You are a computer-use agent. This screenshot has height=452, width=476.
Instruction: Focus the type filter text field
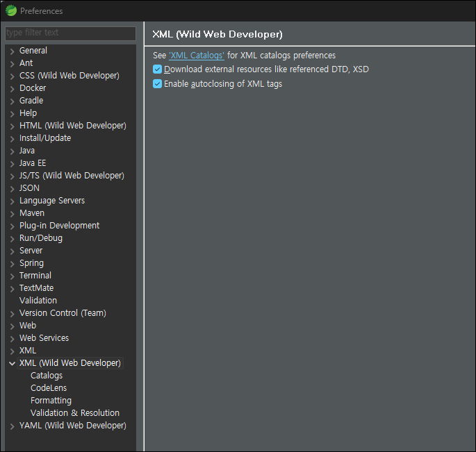(70, 33)
